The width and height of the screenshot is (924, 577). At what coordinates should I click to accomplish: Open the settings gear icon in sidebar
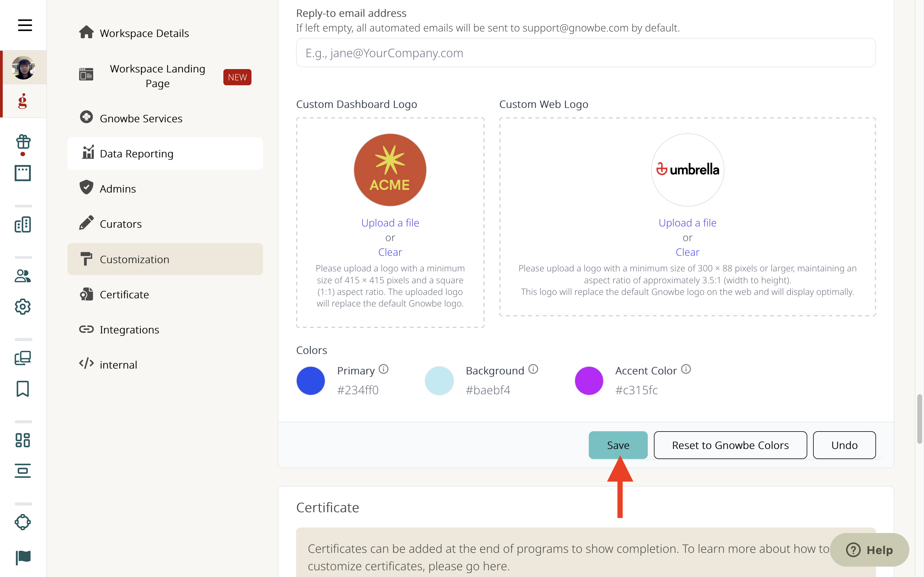coord(23,307)
